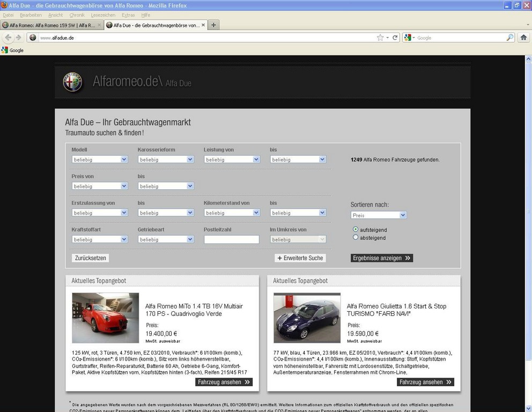This screenshot has height=412, width=532.
Task: Click the MiTo price 19.400,00 €
Action: coord(161,334)
